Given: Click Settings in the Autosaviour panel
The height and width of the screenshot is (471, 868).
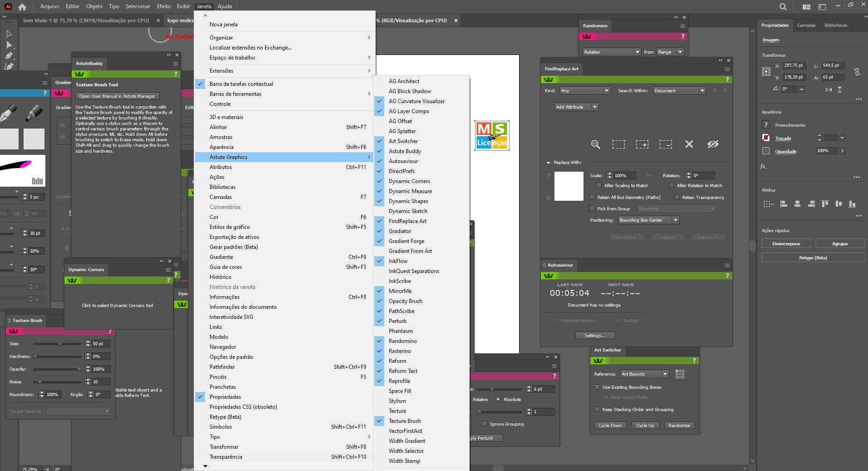Looking at the screenshot, I should coord(594,335).
